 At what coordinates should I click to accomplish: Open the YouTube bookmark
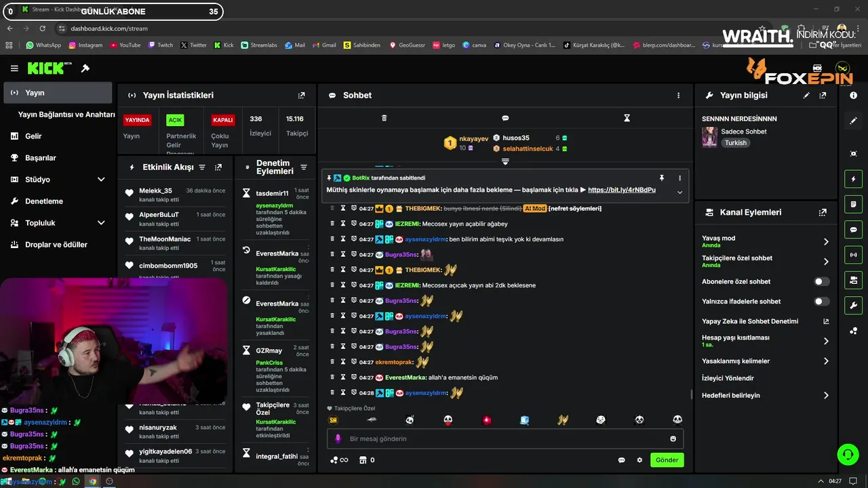[x=125, y=45]
